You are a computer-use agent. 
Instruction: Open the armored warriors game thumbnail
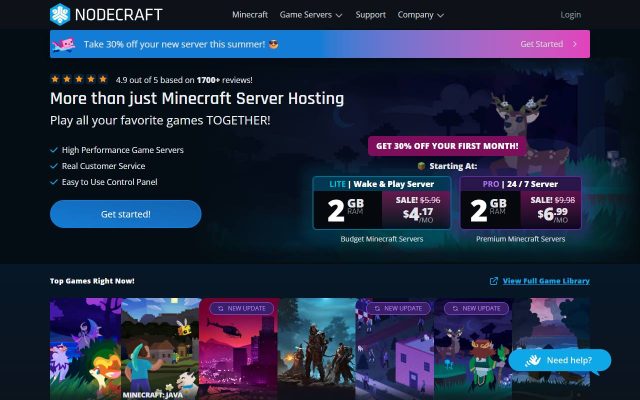[317, 349]
